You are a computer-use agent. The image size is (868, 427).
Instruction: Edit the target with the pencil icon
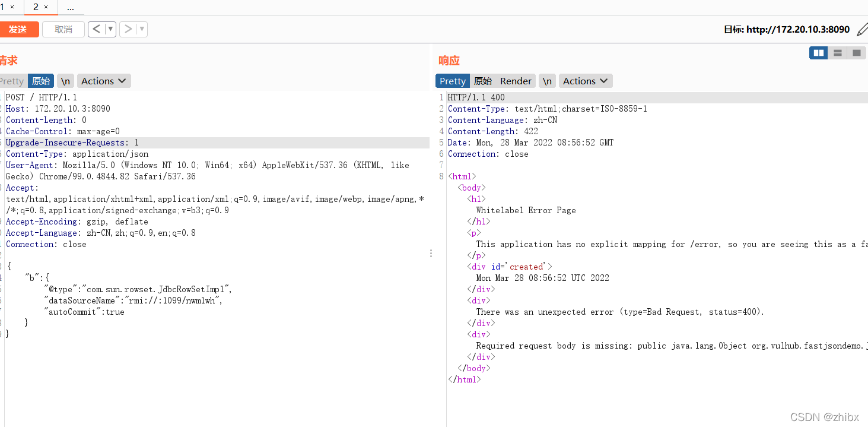pos(861,29)
